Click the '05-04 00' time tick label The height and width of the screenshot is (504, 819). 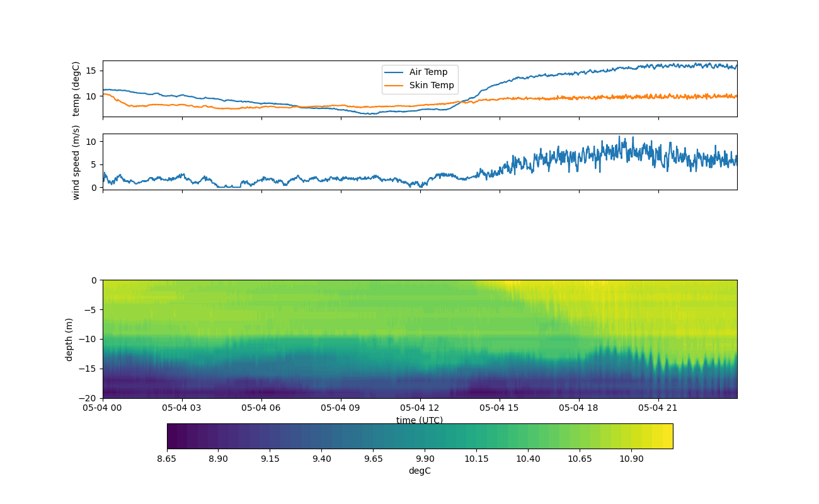click(x=103, y=408)
